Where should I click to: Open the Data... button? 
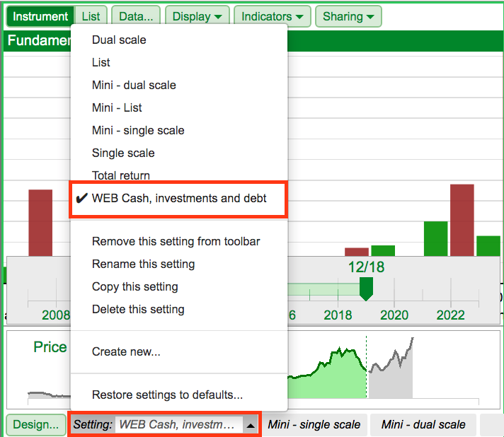coord(136,16)
